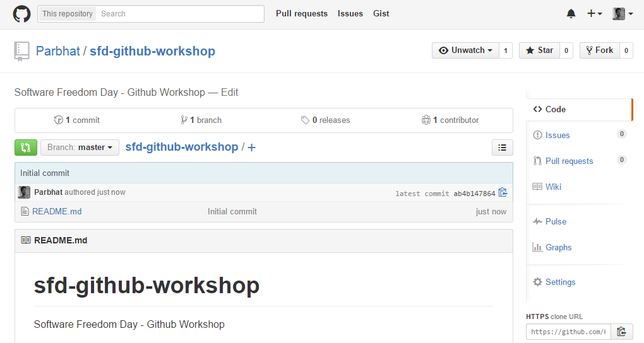Add a new file with plus icon
The image size is (644, 343).
point(252,148)
